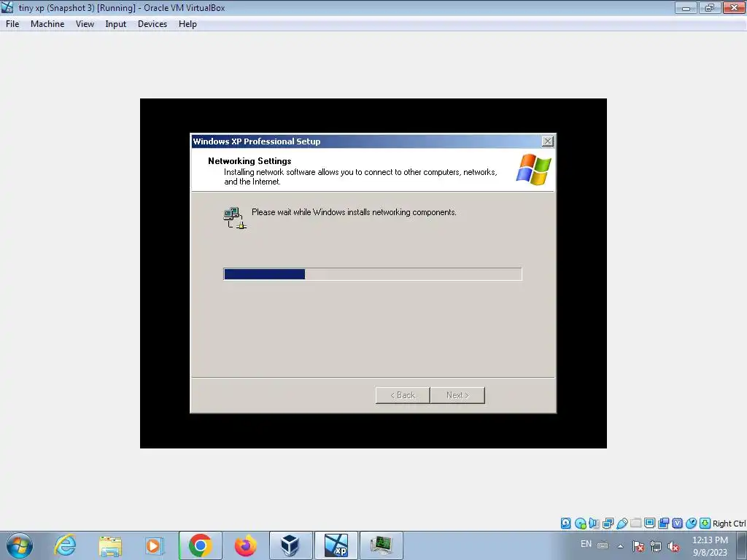The height and width of the screenshot is (560, 747).
Task: Click the muted volume tray icon
Action: tap(673, 546)
